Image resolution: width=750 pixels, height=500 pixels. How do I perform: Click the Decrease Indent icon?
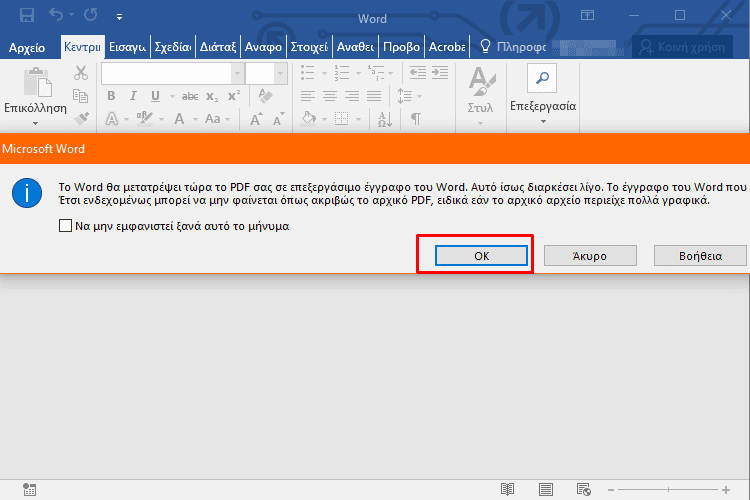[x=418, y=73]
